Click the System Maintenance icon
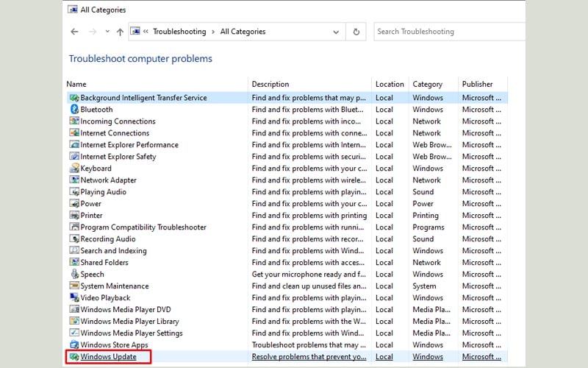 (x=74, y=286)
